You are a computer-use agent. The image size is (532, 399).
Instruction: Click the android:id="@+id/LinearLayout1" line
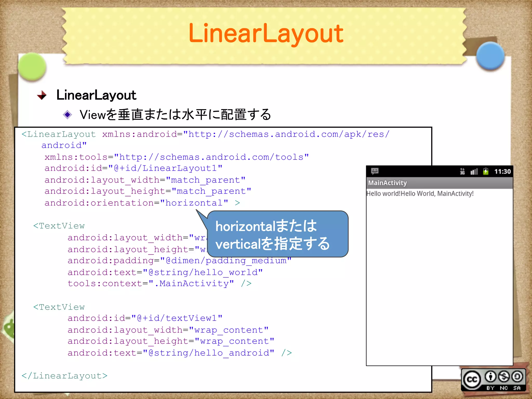pyautogui.click(x=134, y=168)
